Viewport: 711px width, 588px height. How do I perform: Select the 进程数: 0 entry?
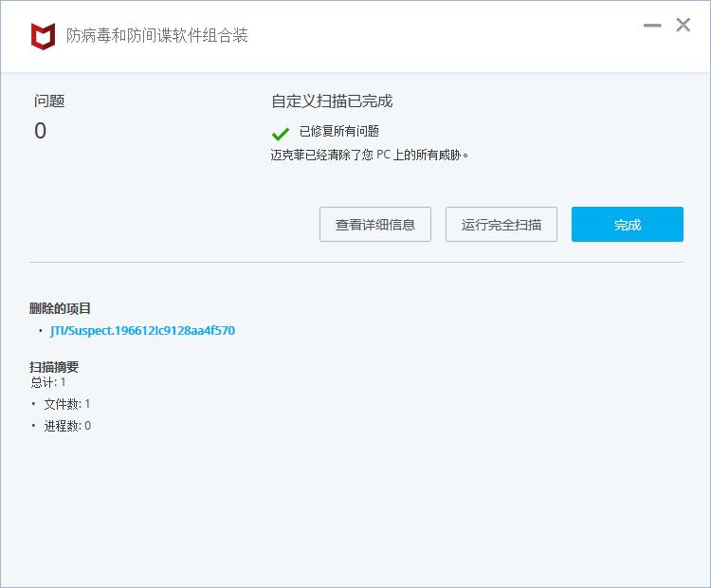pyautogui.click(x=67, y=426)
